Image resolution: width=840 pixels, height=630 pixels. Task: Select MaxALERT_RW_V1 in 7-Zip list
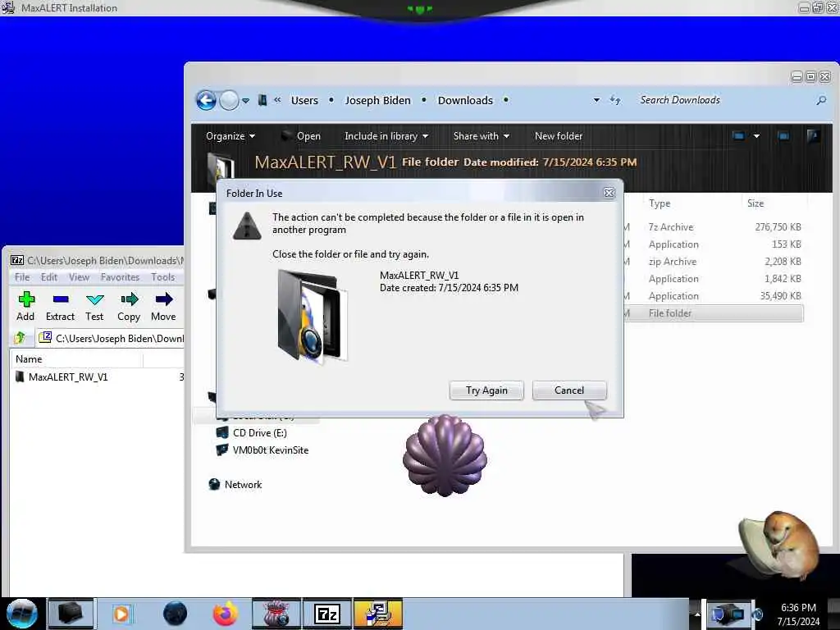click(x=62, y=377)
